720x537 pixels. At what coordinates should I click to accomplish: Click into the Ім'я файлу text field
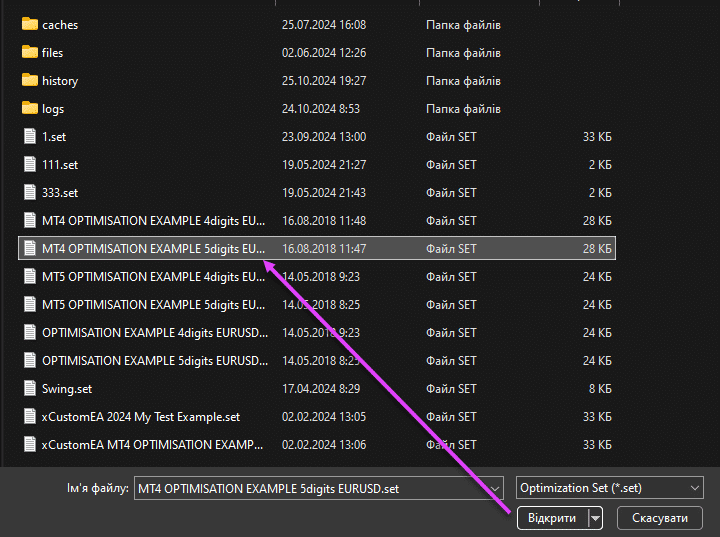click(300, 488)
